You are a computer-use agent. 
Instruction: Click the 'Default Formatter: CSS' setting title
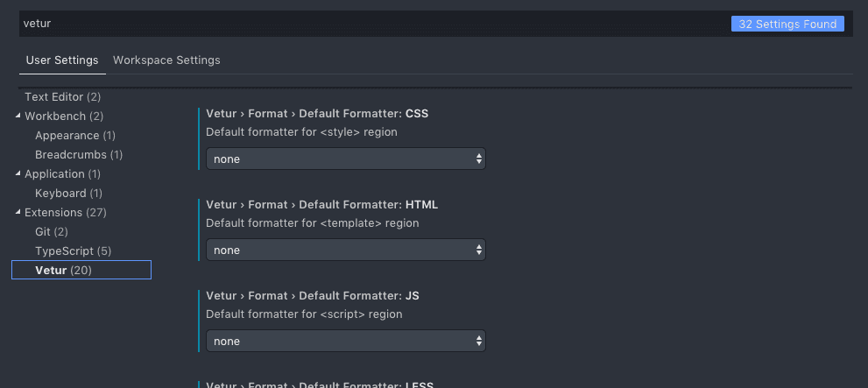[x=317, y=114]
